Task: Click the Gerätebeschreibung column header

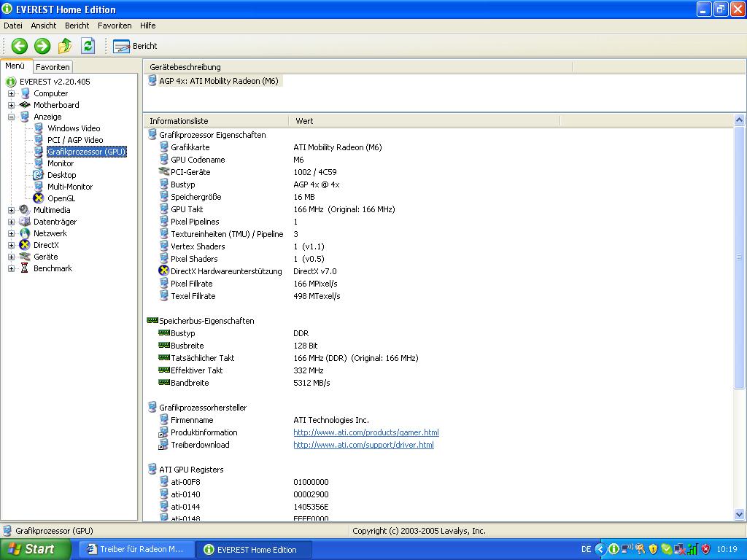Action: coord(357,67)
